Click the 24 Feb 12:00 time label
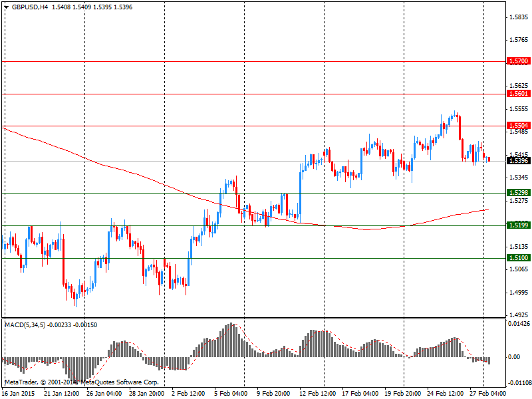The height and width of the screenshot is (399, 532). [445, 394]
